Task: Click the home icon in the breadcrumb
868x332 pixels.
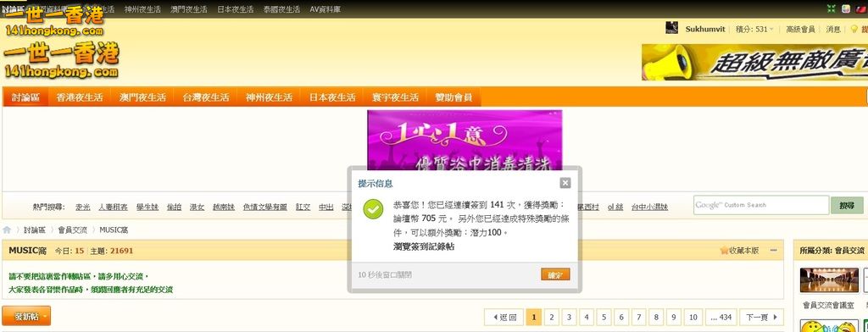Action: (x=7, y=230)
